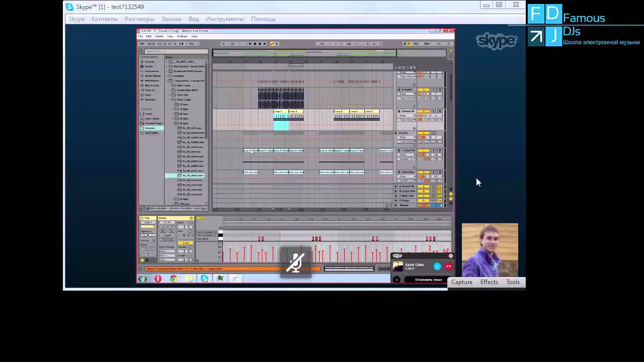The width and height of the screenshot is (644, 362).
Task: Click Capture button below video
Action: click(462, 282)
